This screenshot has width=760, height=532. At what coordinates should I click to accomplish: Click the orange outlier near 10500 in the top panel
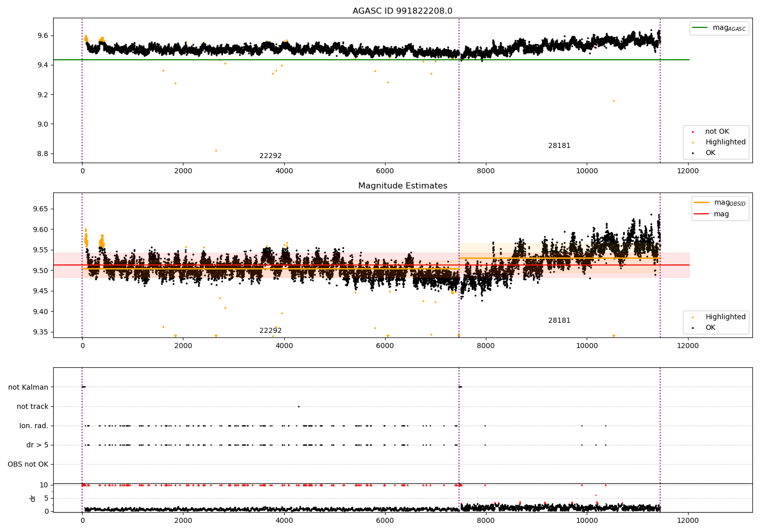click(614, 101)
